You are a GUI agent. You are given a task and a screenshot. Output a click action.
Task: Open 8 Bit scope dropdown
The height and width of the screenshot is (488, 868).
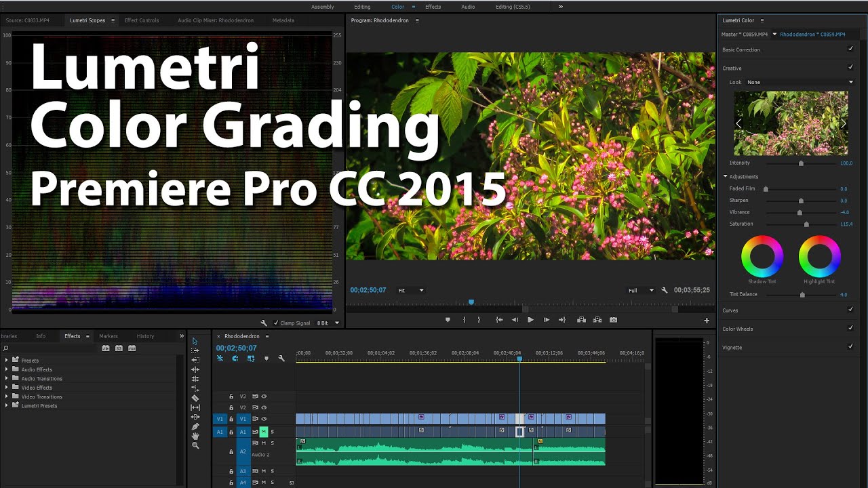coord(328,323)
